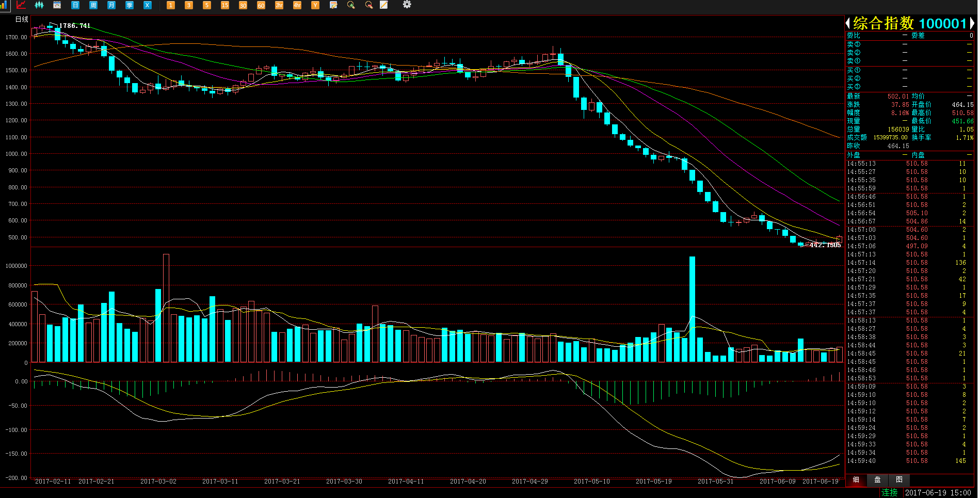
Task: Click the 最高价 value 510.58
Action: (963, 113)
